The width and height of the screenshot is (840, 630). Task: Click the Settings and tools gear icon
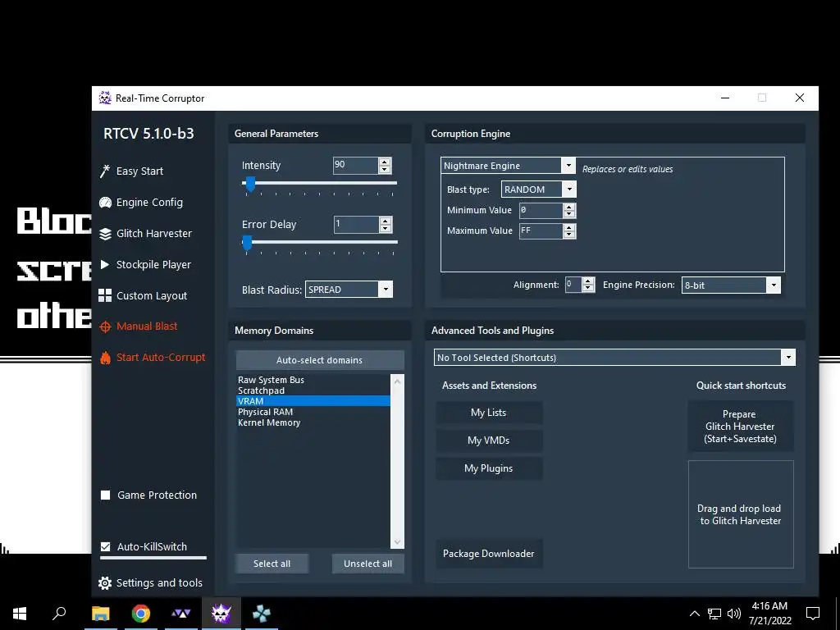[x=105, y=583]
